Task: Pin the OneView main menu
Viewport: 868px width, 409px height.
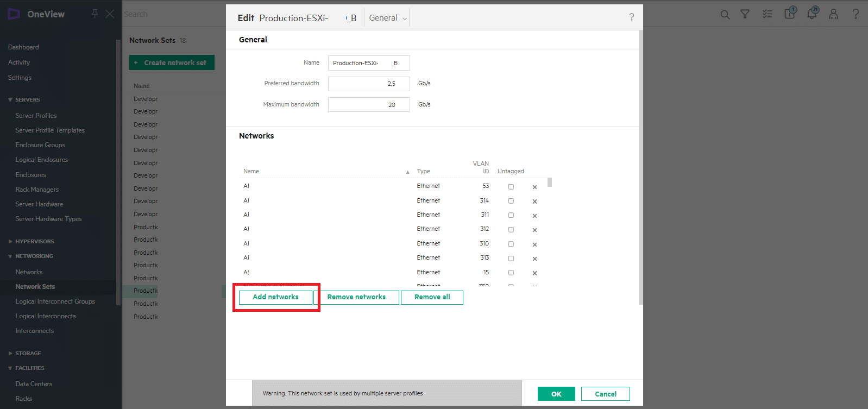Action: pyautogui.click(x=95, y=14)
